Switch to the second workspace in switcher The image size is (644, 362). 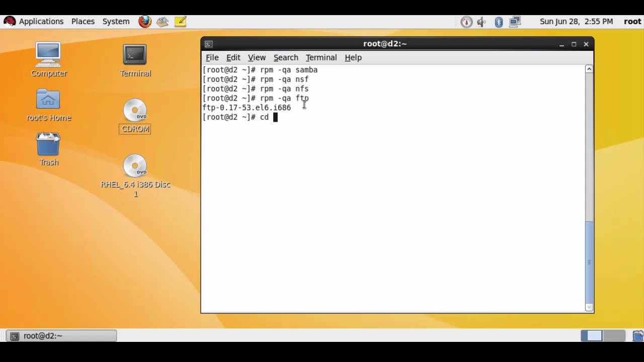[x=614, y=335]
